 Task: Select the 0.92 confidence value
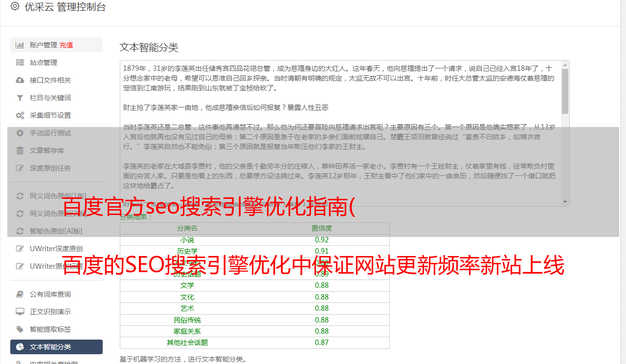322,240
